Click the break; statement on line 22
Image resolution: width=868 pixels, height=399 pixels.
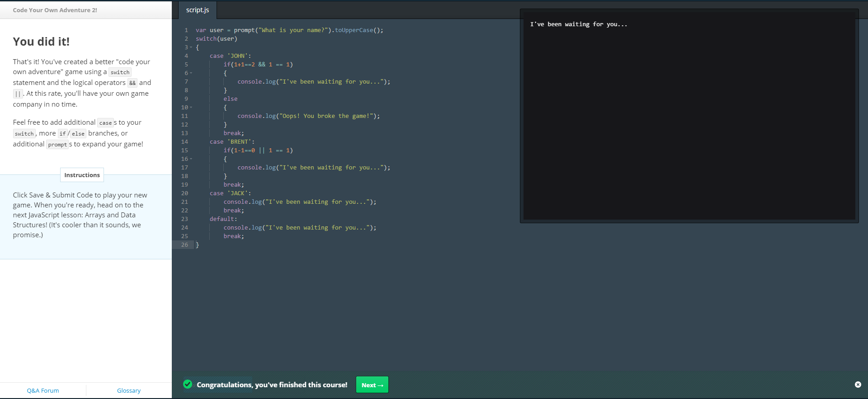click(x=234, y=211)
